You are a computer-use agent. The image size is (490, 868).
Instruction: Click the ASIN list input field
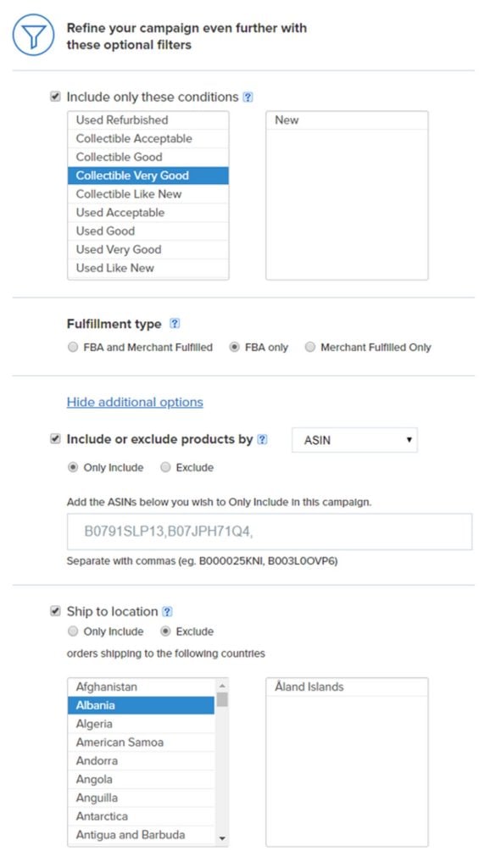click(270, 531)
